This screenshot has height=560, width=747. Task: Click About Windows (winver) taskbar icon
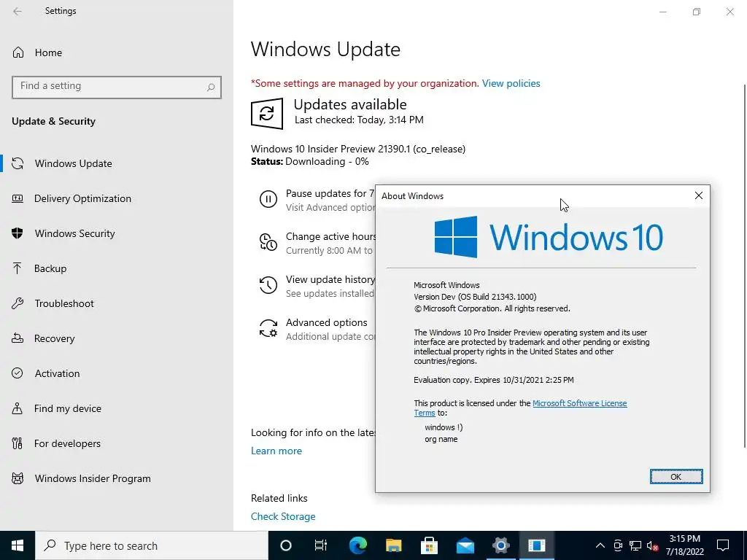point(536,545)
